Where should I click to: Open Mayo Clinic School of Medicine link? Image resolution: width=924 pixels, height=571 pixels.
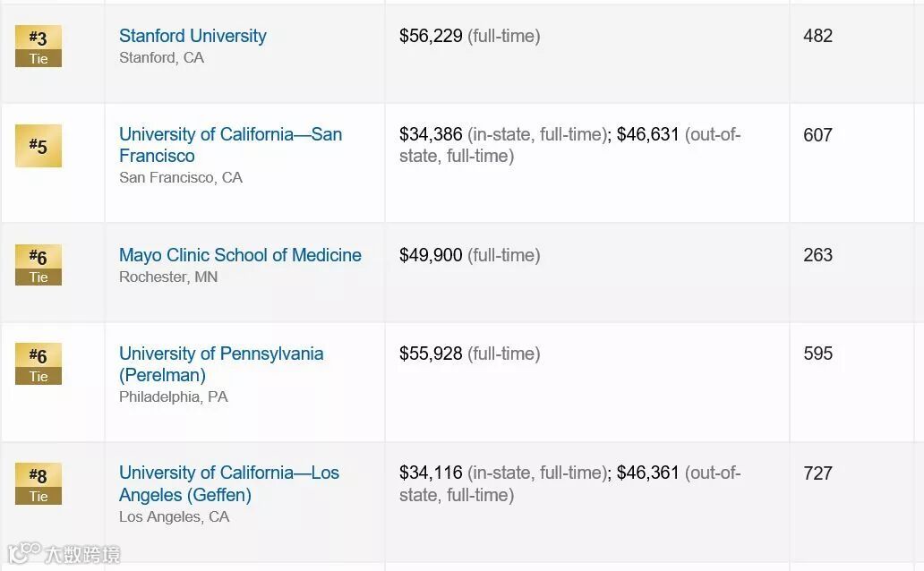tap(240, 255)
